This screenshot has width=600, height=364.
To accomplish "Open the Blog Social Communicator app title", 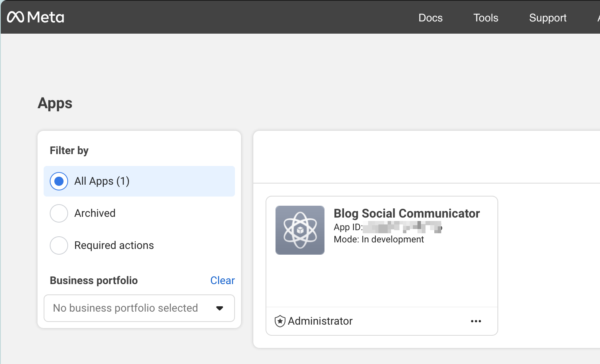I will coord(406,213).
